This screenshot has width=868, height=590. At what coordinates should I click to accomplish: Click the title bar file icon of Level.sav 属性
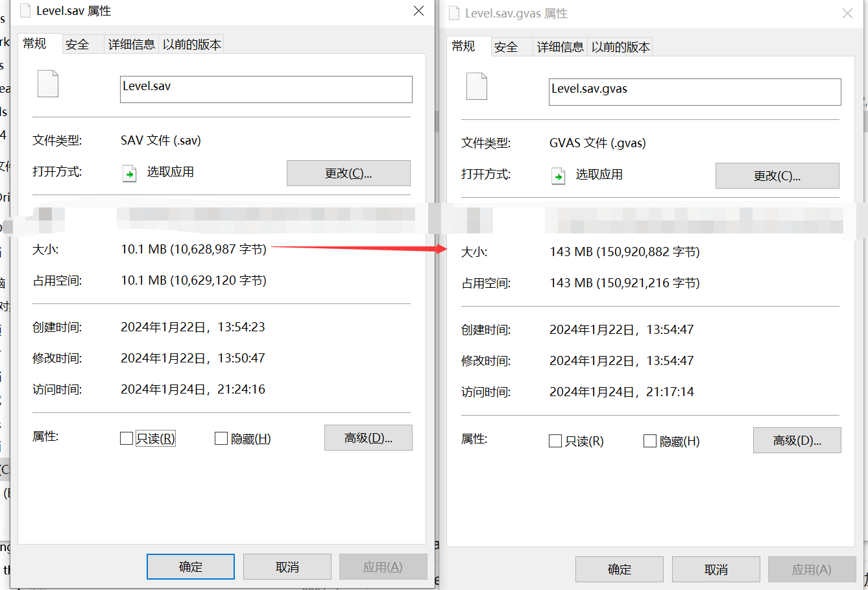(25, 10)
